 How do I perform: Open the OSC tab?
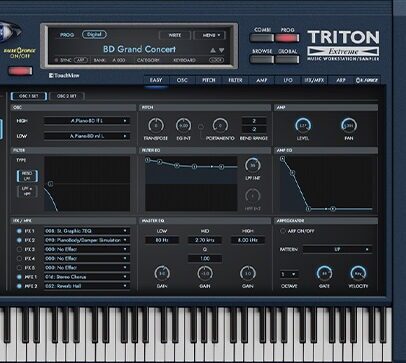tap(182, 80)
